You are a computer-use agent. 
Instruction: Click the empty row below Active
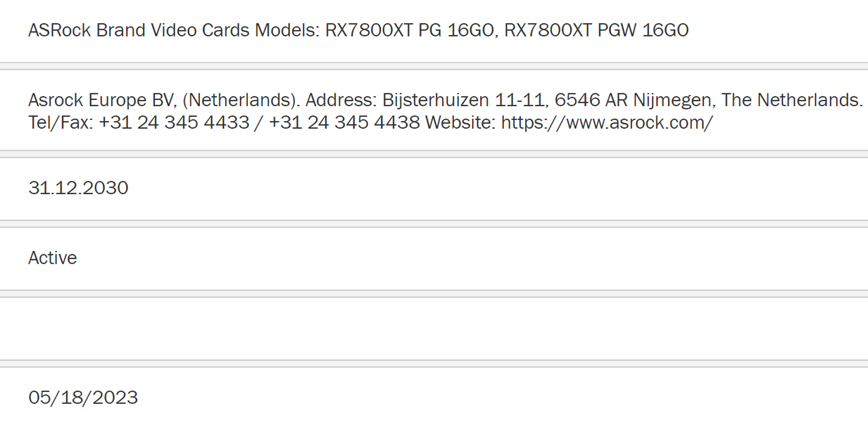[434, 328]
